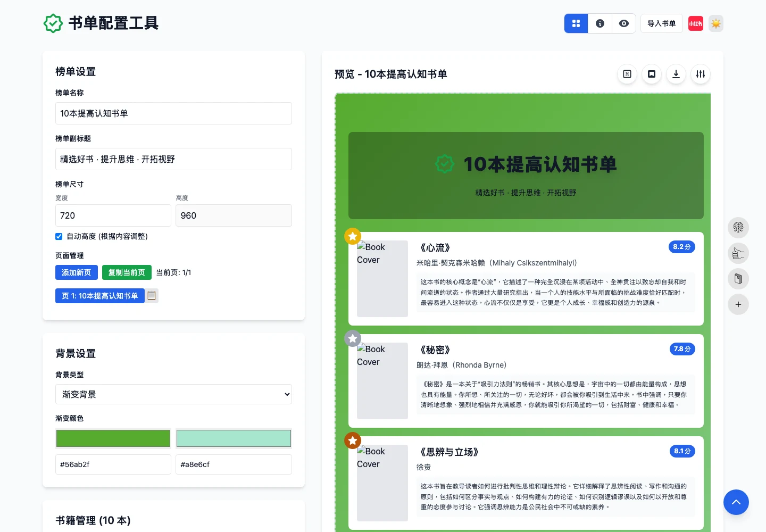Click the green badge logo at top-left
This screenshot has width=766, height=532.
[x=53, y=23]
